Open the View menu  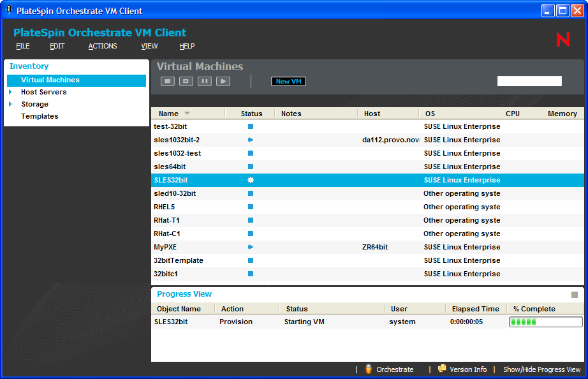point(149,46)
